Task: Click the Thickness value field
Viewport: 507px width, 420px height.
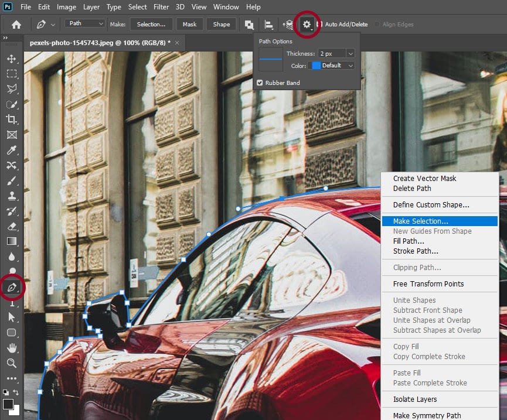Action: click(333, 53)
